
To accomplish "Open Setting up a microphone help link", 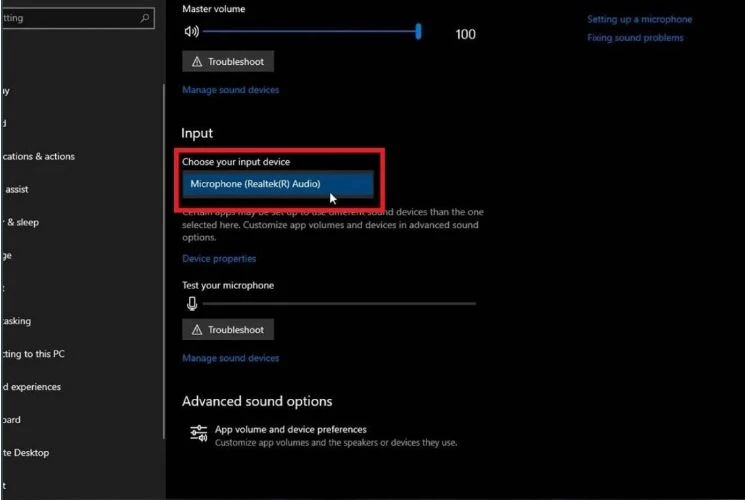I will pyautogui.click(x=639, y=19).
